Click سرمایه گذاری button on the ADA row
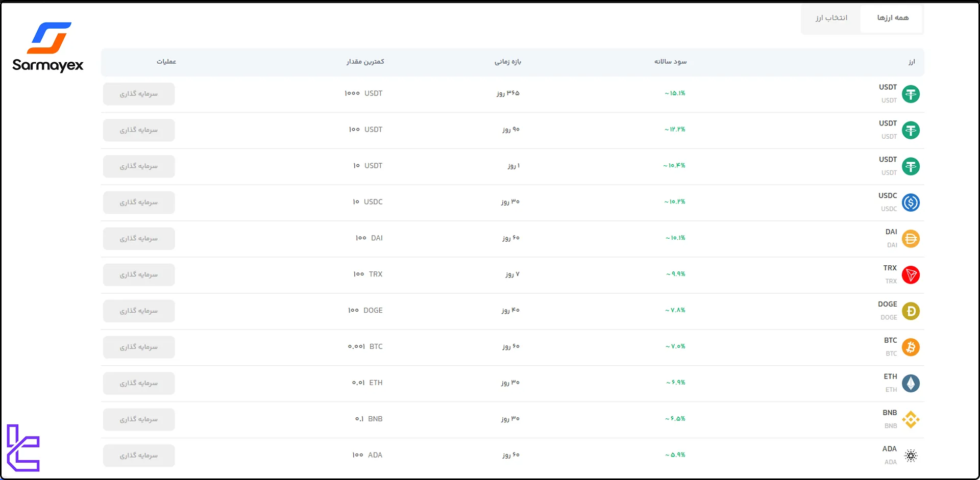This screenshot has width=980, height=480. (138, 456)
